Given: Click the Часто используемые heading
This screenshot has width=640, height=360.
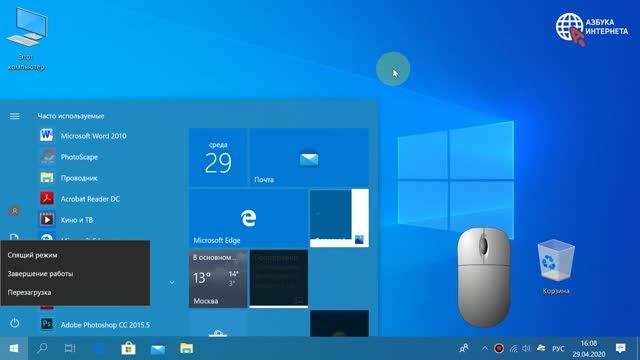Looking at the screenshot, I should [71, 116].
